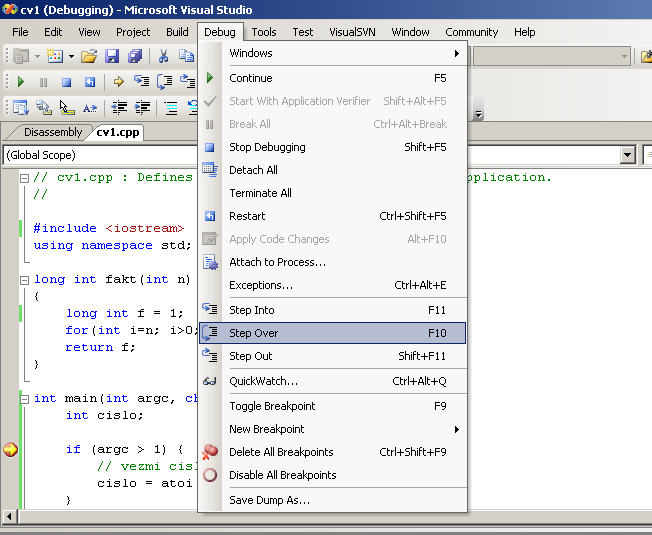Open the Community menu
The width and height of the screenshot is (652, 535).
[x=472, y=32]
